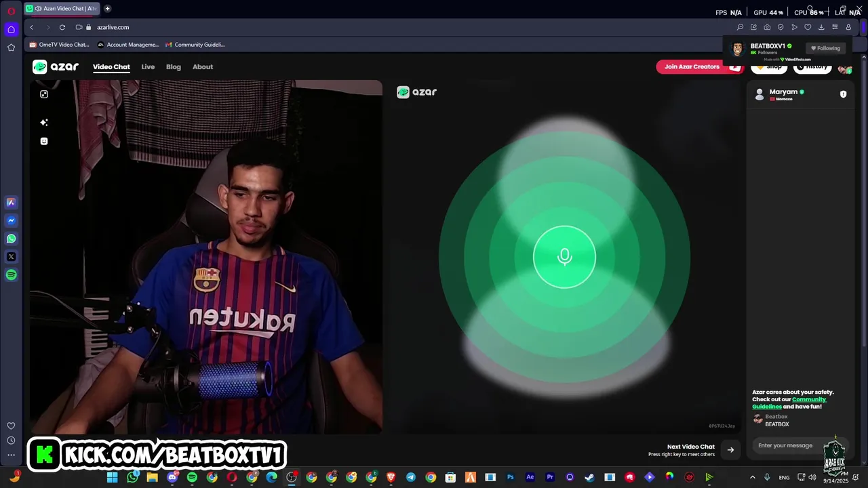Viewport: 868px width, 488px height.
Task: Open the profile account icon in the toolbar
Action: [848, 27]
